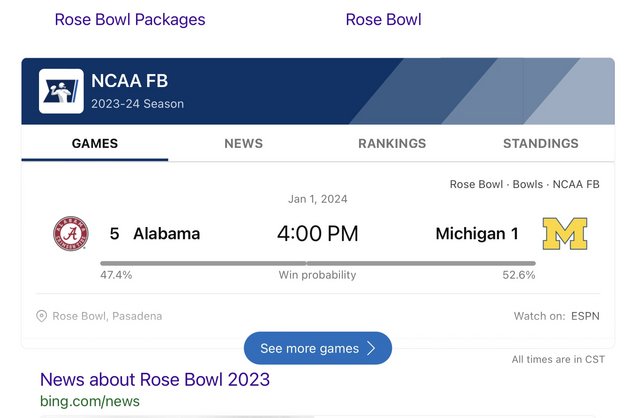
Task: Click the Michigan Wolverines M logo
Action: pos(565,234)
